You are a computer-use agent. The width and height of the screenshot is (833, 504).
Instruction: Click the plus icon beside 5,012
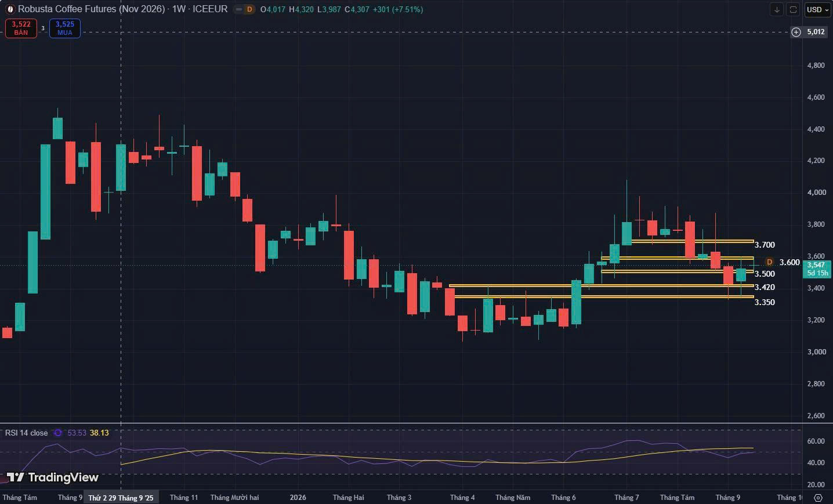click(x=796, y=32)
